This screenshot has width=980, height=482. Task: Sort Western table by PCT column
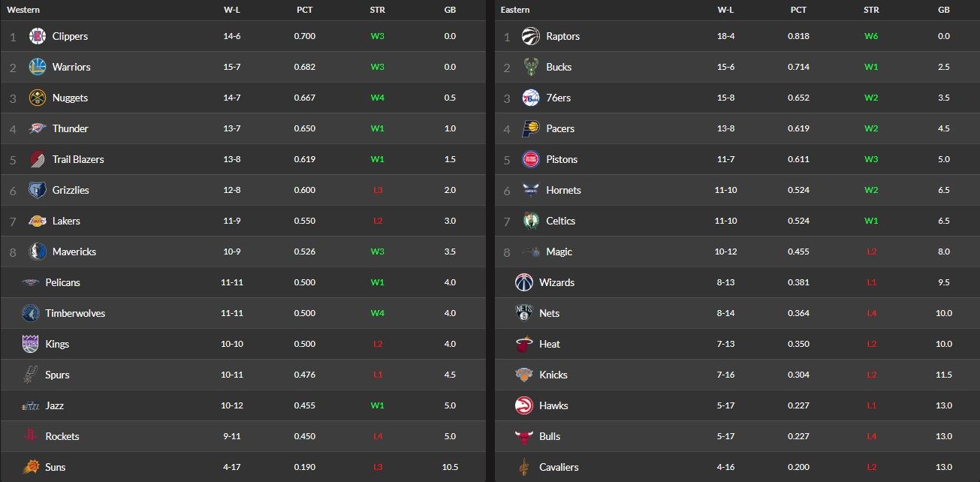click(x=304, y=10)
